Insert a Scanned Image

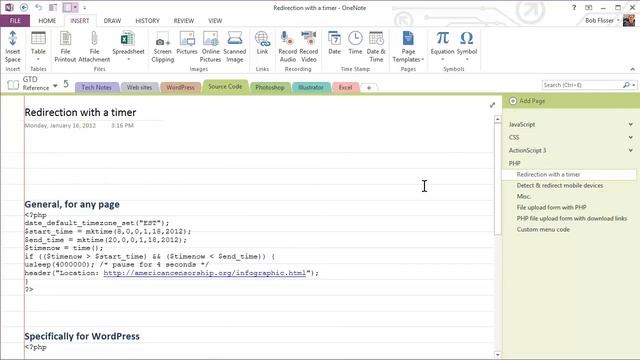pyautogui.click(x=235, y=47)
